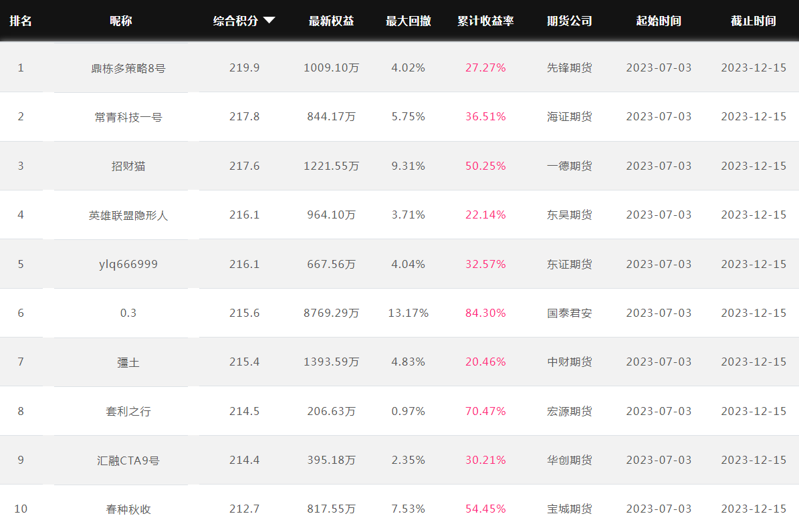Click the 最大回撤 column header
The image size is (799, 532).
click(408, 21)
